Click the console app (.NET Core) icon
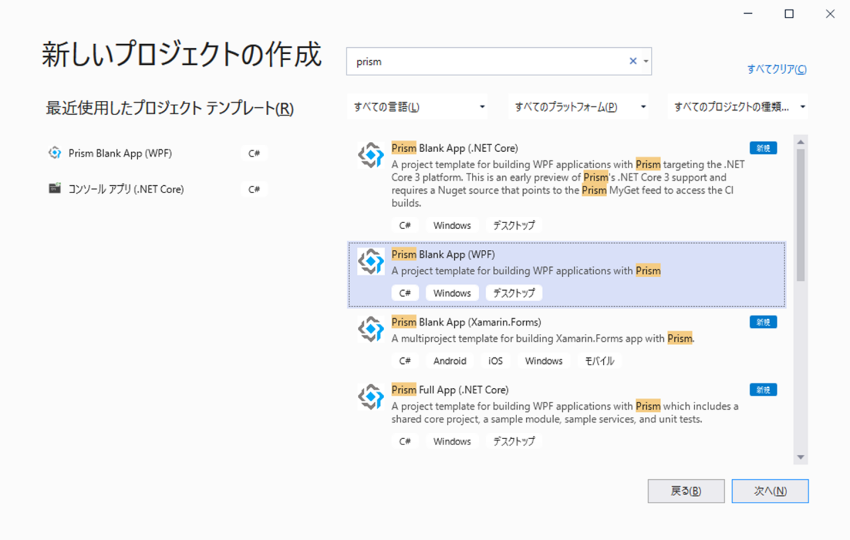850x540 pixels. coord(55,188)
